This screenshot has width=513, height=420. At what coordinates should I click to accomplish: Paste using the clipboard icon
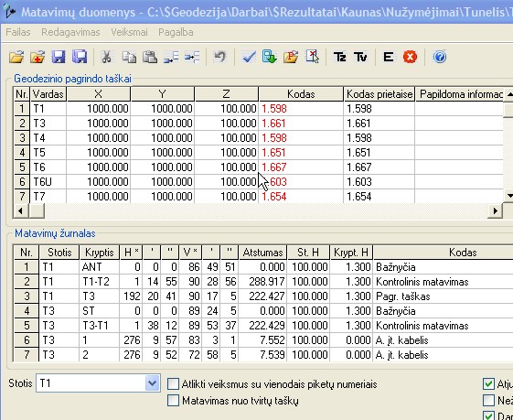150,58
